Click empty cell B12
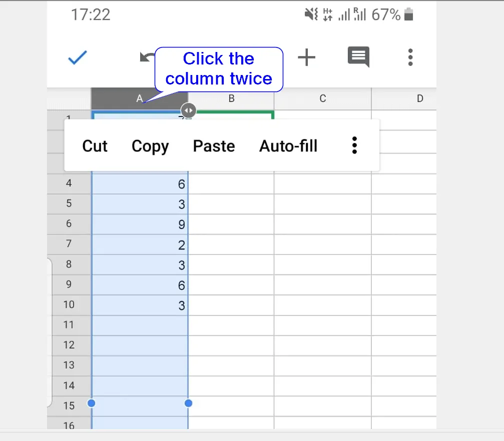The height and width of the screenshot is (441, 504). click(x=231, y=345)
